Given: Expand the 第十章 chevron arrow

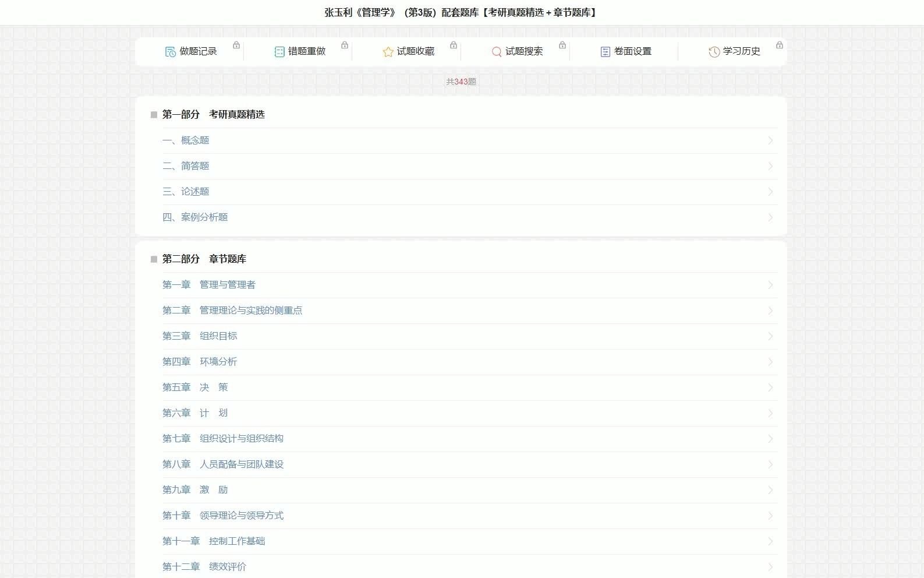Looking at the screenshot, I should pyautogui.click(x=770, y=516).
